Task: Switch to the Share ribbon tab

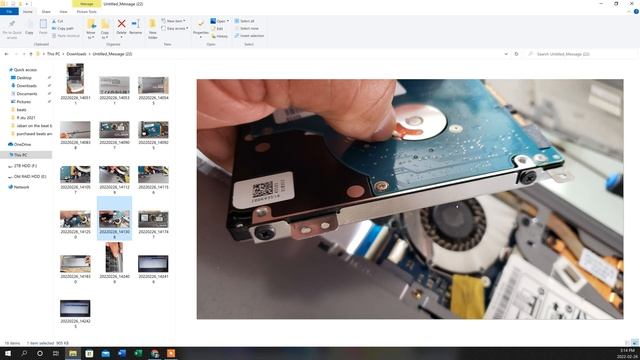Action: pos(46,12)
